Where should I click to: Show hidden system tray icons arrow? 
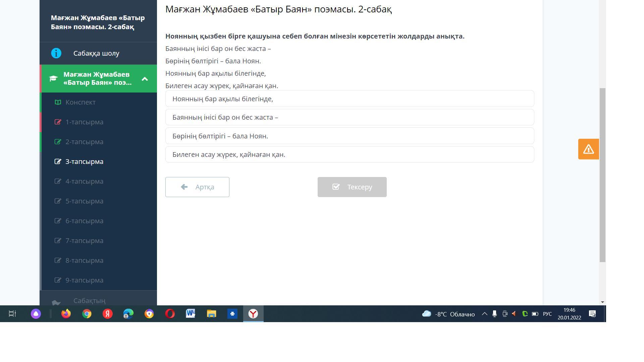(x=484, y=314)
